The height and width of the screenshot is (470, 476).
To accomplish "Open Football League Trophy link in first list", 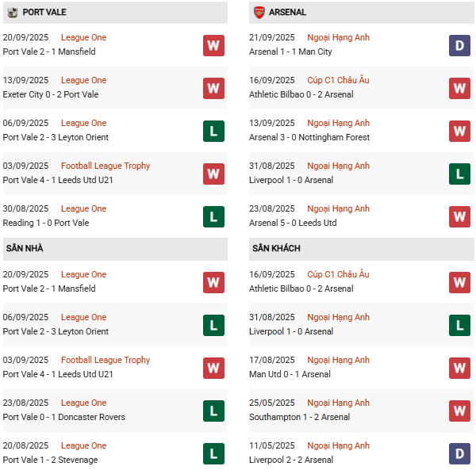I will [106, 166].
